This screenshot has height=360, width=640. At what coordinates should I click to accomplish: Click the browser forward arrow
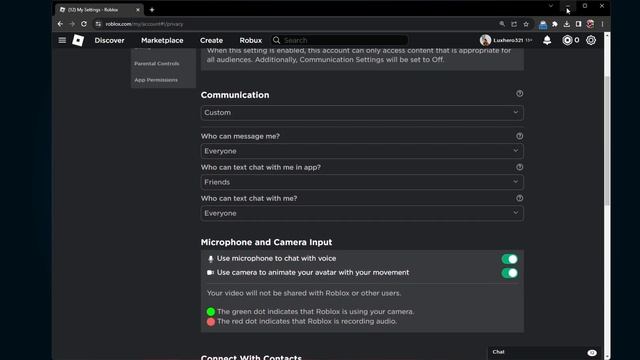[72, 24]
